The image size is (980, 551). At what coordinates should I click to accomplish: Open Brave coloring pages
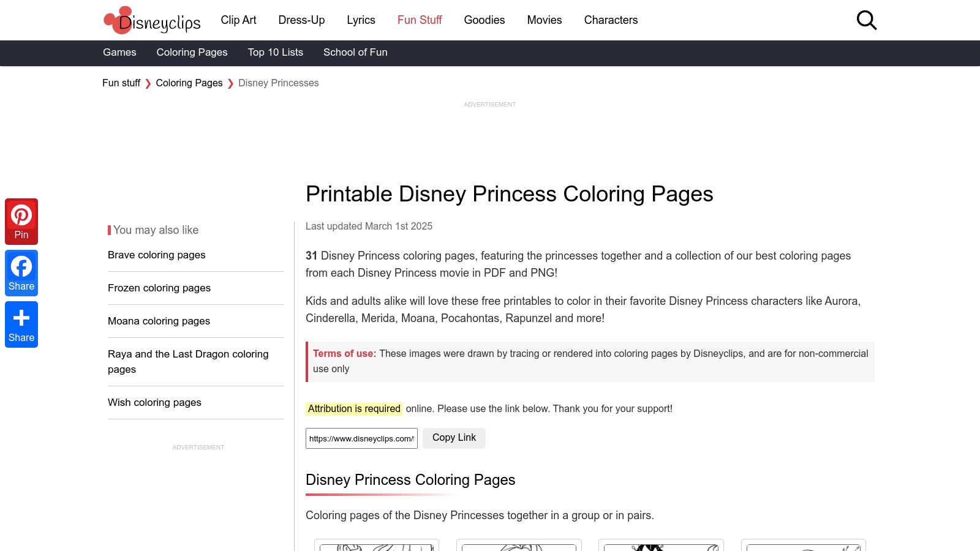[x=156, y=255]
